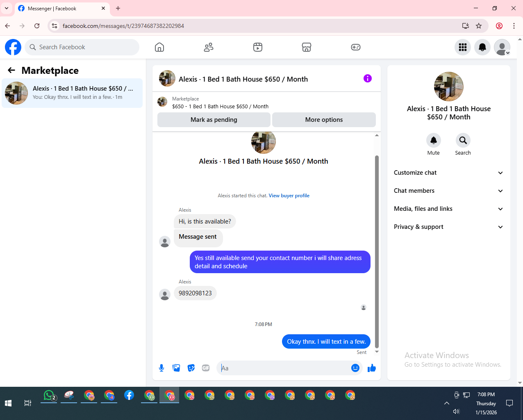Open the Chrome three-dot menu
523x420 pixels.
click(x=514, y=26)
